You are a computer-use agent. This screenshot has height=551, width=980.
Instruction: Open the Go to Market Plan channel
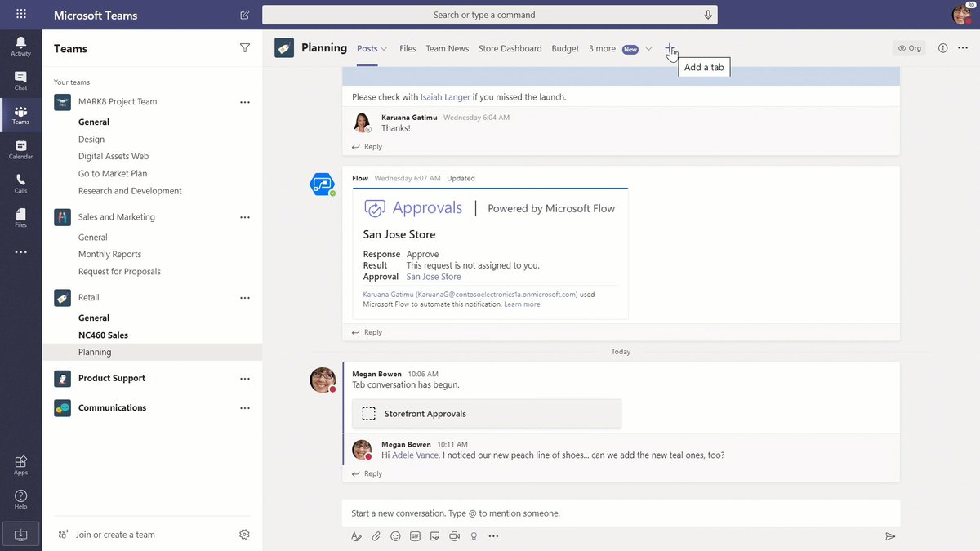(x=112, y=174)
